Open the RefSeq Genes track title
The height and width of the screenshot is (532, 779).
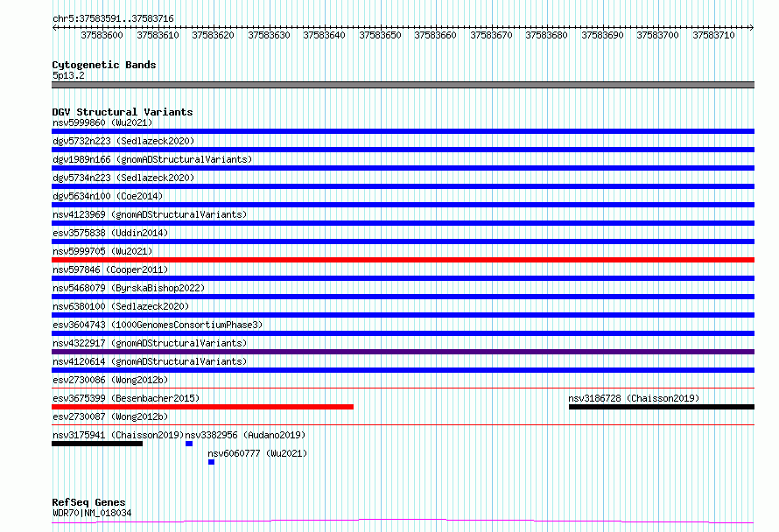[88, 502]
